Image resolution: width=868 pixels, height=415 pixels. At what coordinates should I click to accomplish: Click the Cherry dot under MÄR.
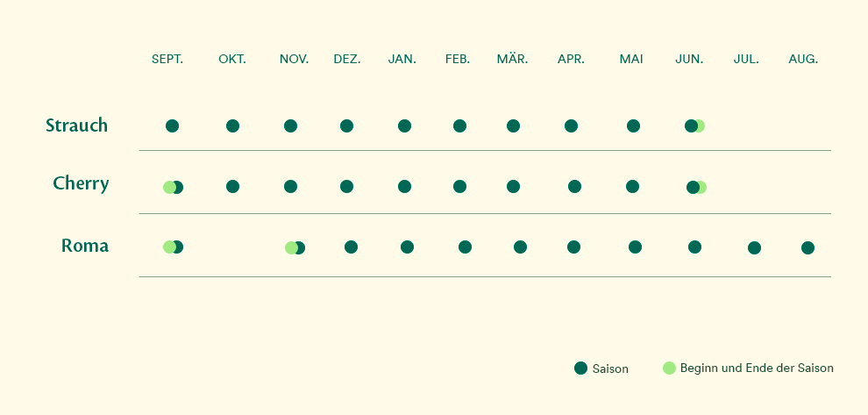pyautogui.click(x=513, y=186)
